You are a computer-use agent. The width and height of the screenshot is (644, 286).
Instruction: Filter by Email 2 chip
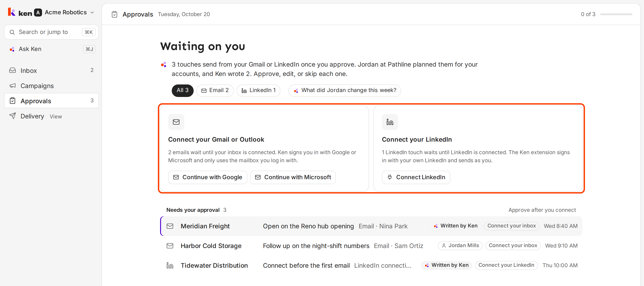215,90
